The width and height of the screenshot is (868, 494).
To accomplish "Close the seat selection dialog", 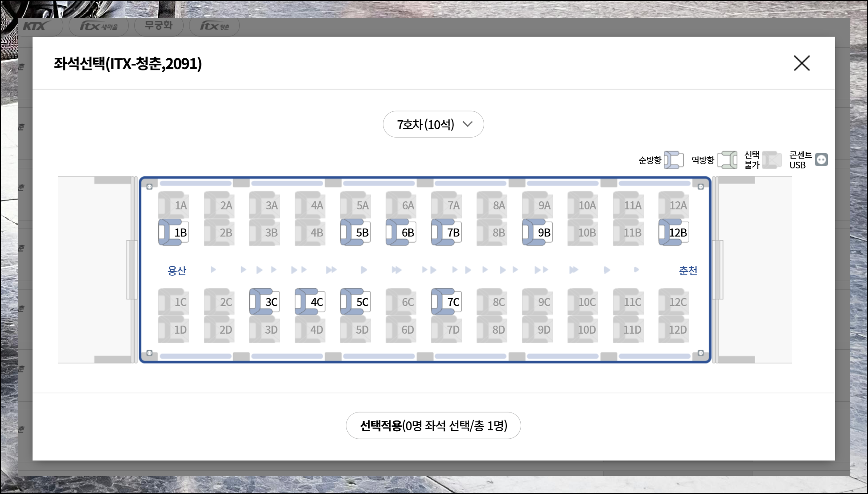I will 801,63.
